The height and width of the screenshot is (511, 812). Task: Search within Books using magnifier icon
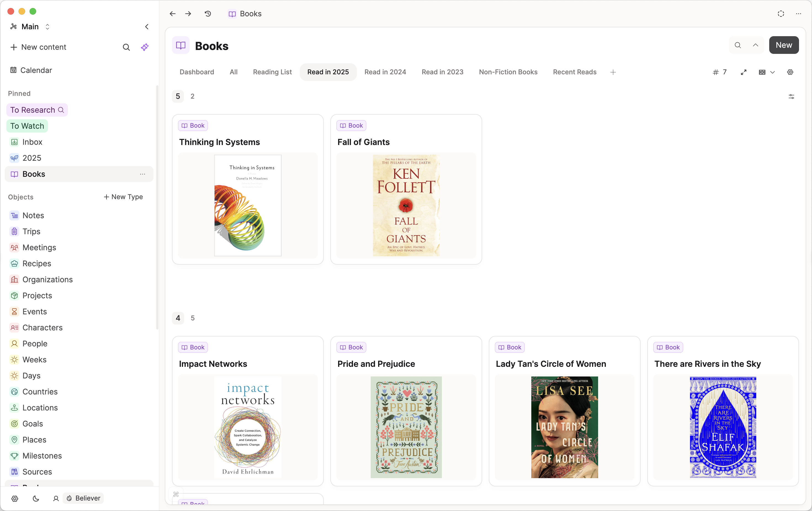tap(738, 45)
